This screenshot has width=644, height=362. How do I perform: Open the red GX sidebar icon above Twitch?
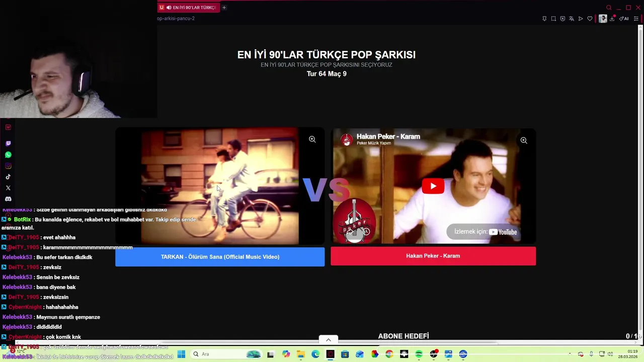click(x=8, y=127)
